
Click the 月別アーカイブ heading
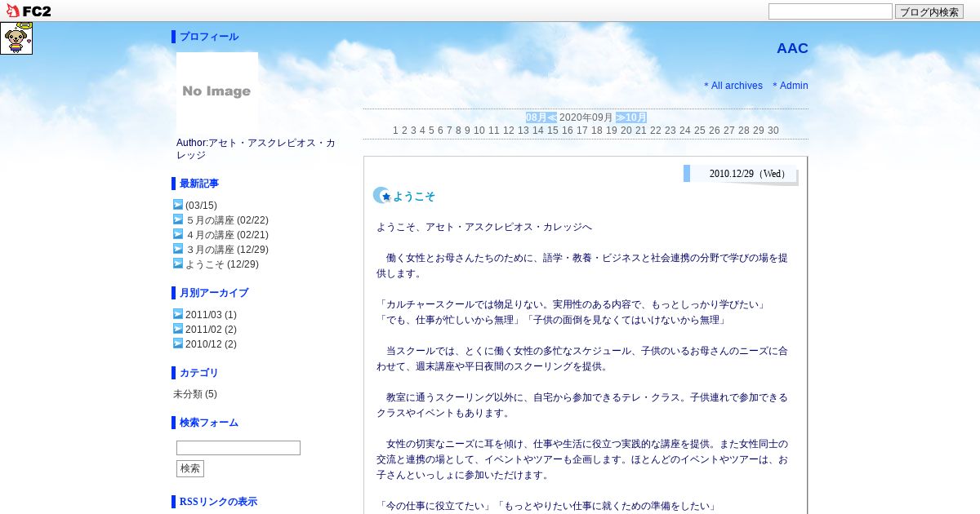[x=214, y=293]
